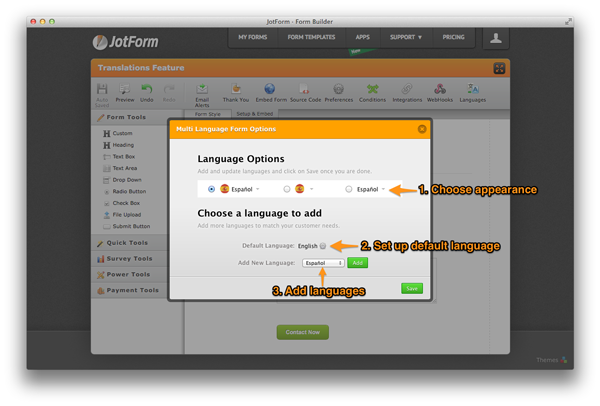
Task: Open the Source Code tool
Action: [305, 93]
